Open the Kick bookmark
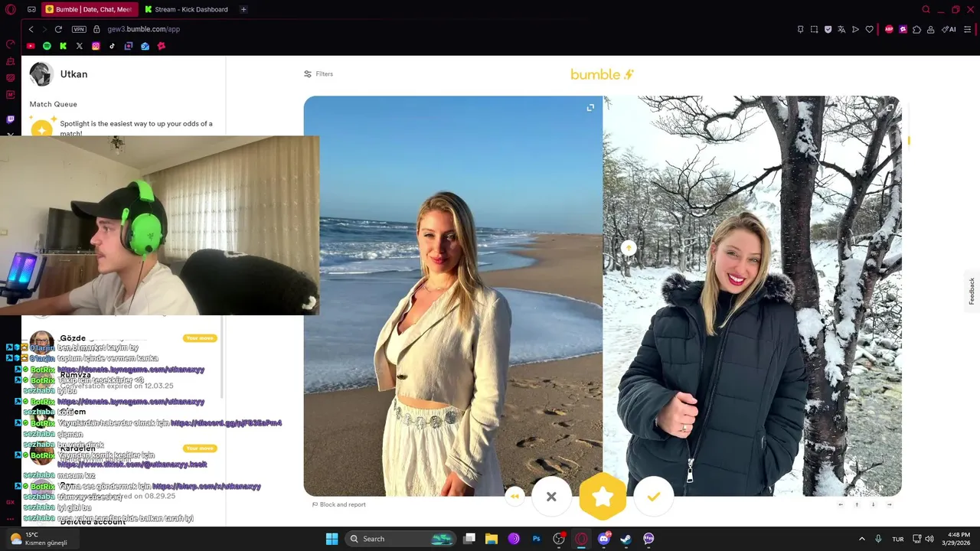This screenshot has width=980, height=551. coord(63,46)
